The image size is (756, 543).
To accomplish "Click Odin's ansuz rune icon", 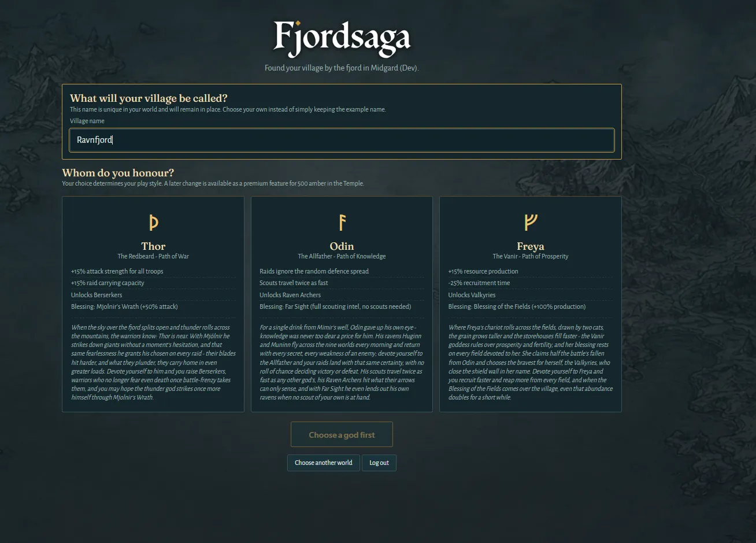I will [x=342, y=222].
